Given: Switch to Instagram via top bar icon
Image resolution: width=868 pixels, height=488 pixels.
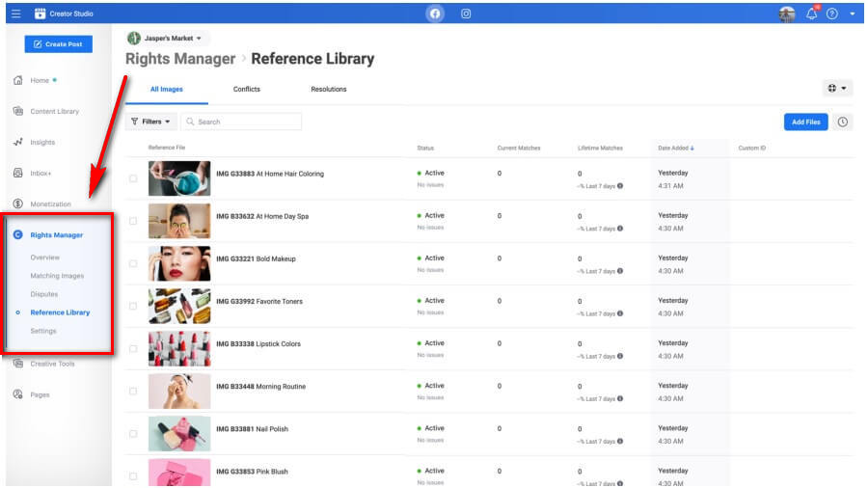Looking at the screenshot, I should (x=466, y=14).
